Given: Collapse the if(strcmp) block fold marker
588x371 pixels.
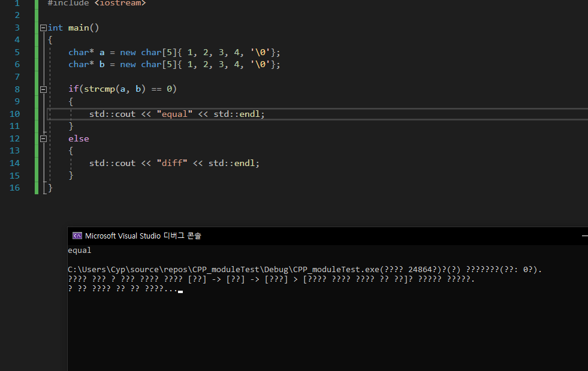Looking at the screenshot, I should pyautogui.click(x=43, y=89).
